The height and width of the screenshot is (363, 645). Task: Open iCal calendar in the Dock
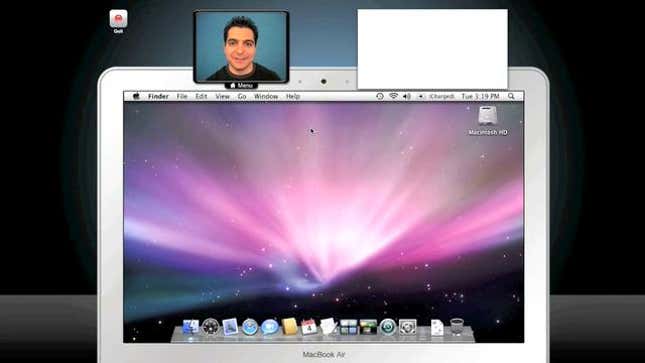tap(309, 327)
